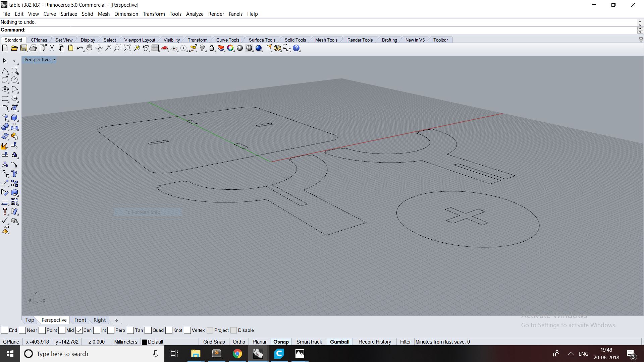Click the Undo arrow icon
Screen dimensions: 644x362
(80, 48)
